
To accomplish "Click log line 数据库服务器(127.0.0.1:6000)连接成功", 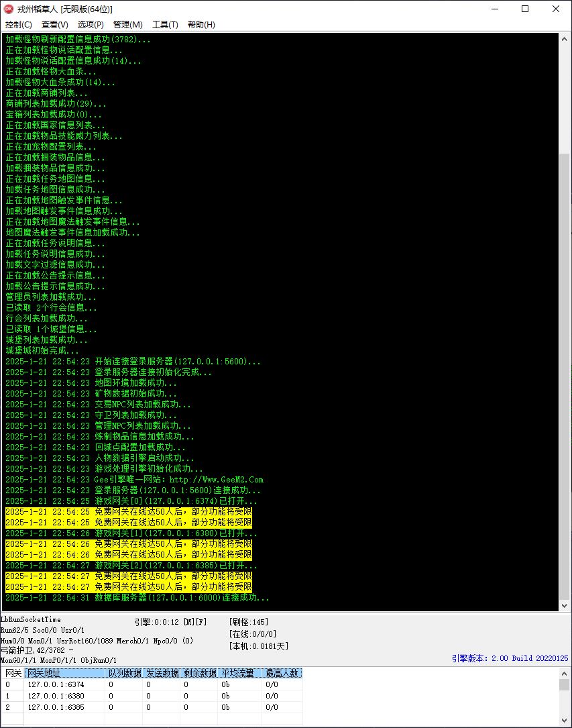I will click(137, 598).
